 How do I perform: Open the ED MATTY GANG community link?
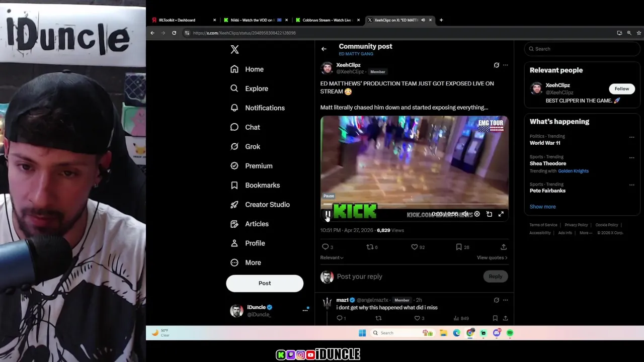coord(356,54)
